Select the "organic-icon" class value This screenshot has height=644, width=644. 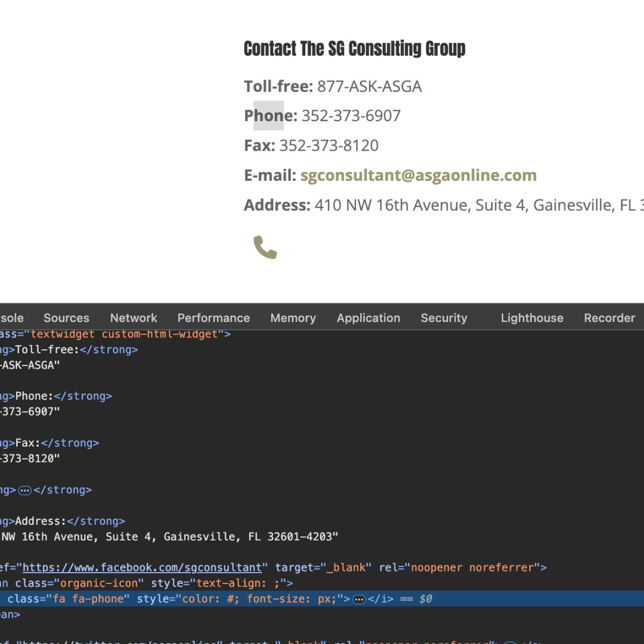pyautogui.click(x=99, y=583)
